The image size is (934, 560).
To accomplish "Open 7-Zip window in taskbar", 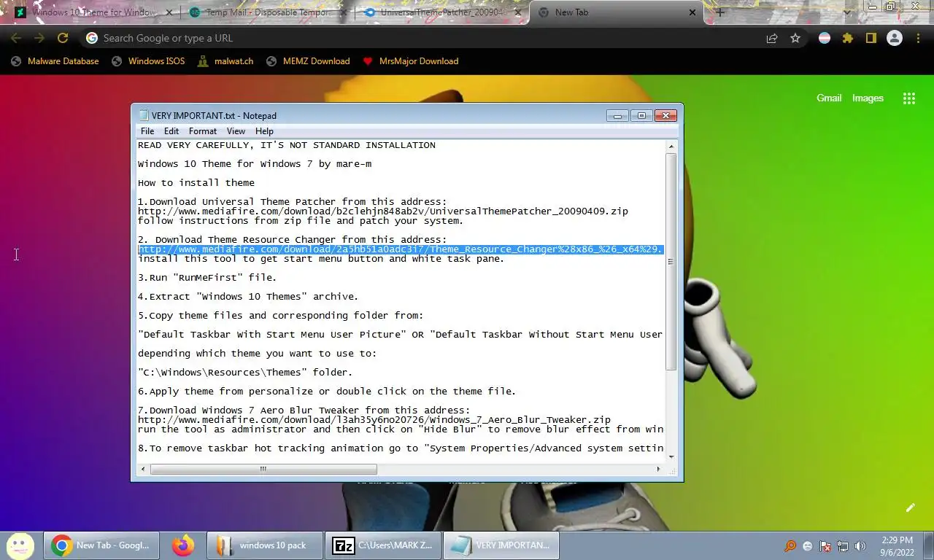I will (383, 545).
